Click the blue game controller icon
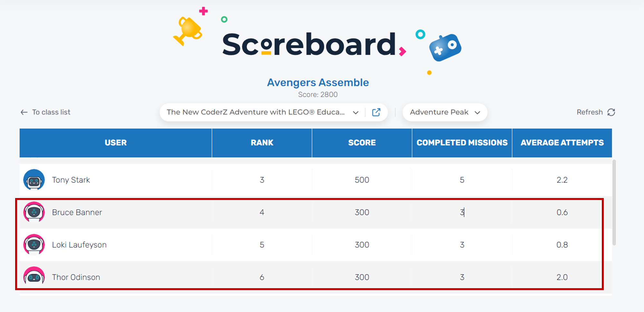This screenshot has height=312, width=644. tap(445, 48)
